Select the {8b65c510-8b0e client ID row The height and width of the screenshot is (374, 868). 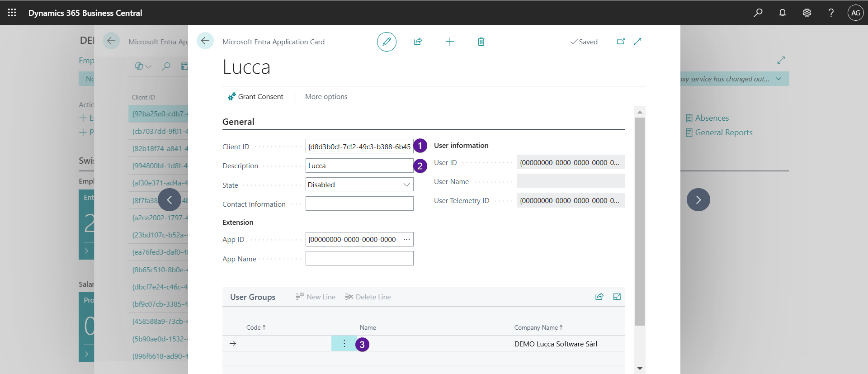pyautogui.click(x=158, y=270)
